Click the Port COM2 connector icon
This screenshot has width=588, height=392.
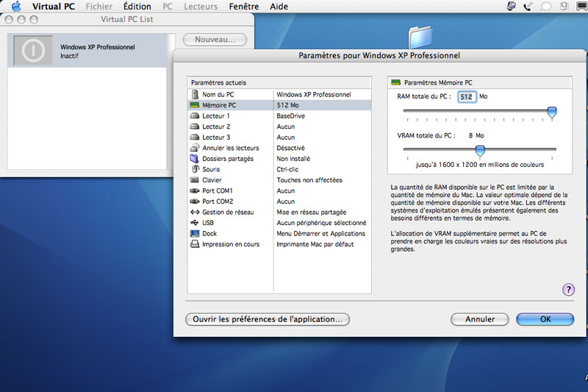(195, 202)
